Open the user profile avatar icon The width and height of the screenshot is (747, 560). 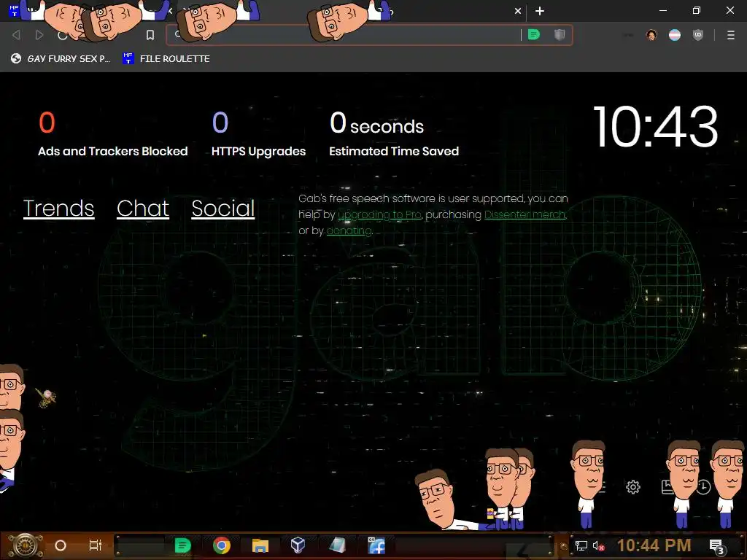click(x=651, y=35)
